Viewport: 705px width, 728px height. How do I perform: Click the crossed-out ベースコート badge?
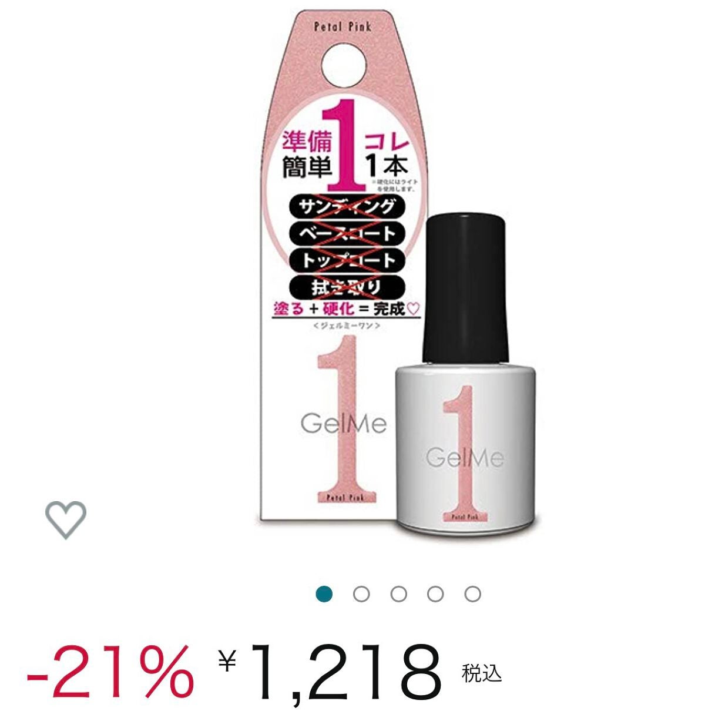pyautogui.click(x=347, y=233)
